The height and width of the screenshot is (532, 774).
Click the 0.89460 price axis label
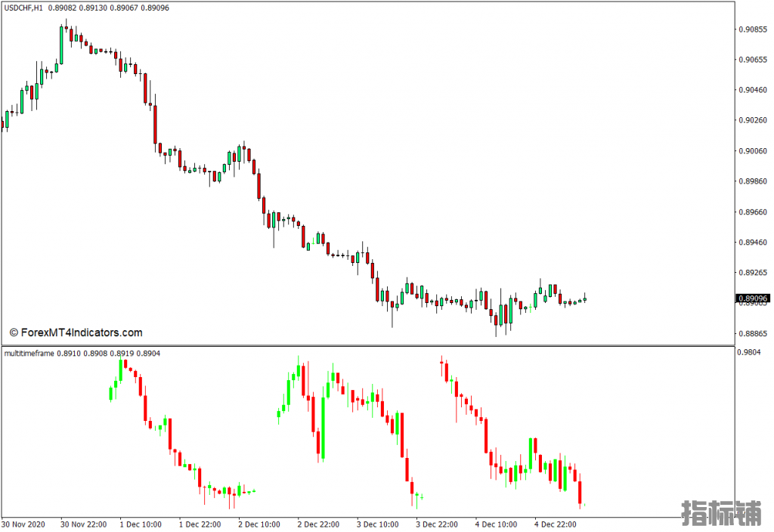point(752,243)
